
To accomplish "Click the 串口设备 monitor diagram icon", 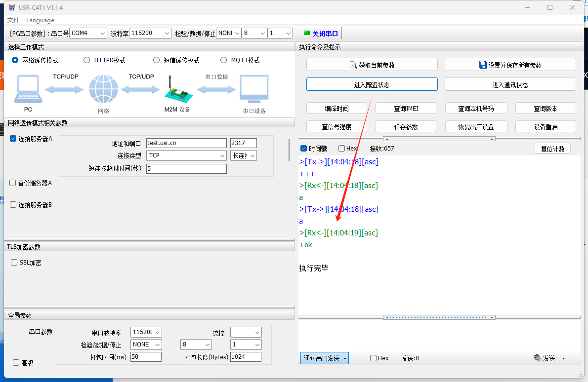I will tap(254, 89).
